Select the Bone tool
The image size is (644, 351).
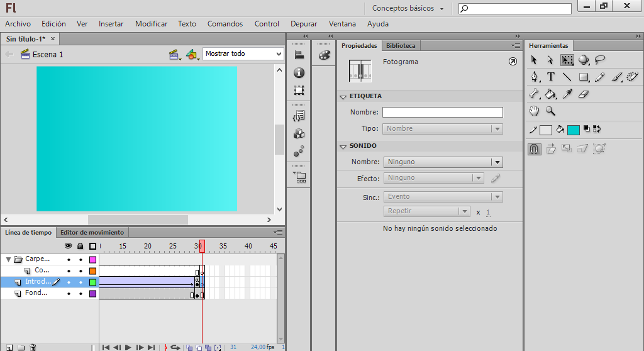(x=534, y=94)
